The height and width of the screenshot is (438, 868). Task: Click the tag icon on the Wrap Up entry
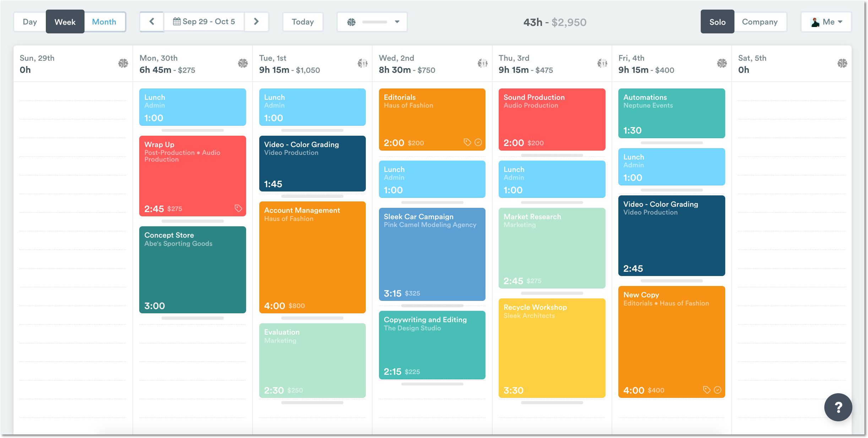pos(238,209)
